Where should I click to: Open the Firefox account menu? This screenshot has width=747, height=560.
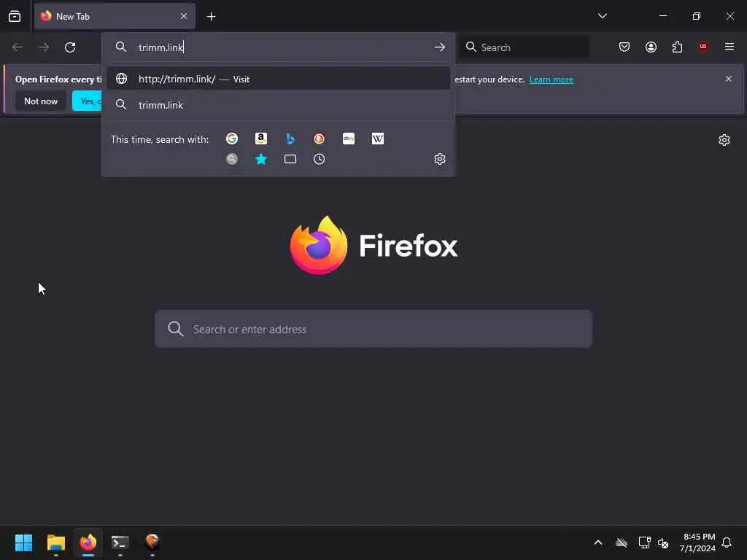(x=651, y=47)
